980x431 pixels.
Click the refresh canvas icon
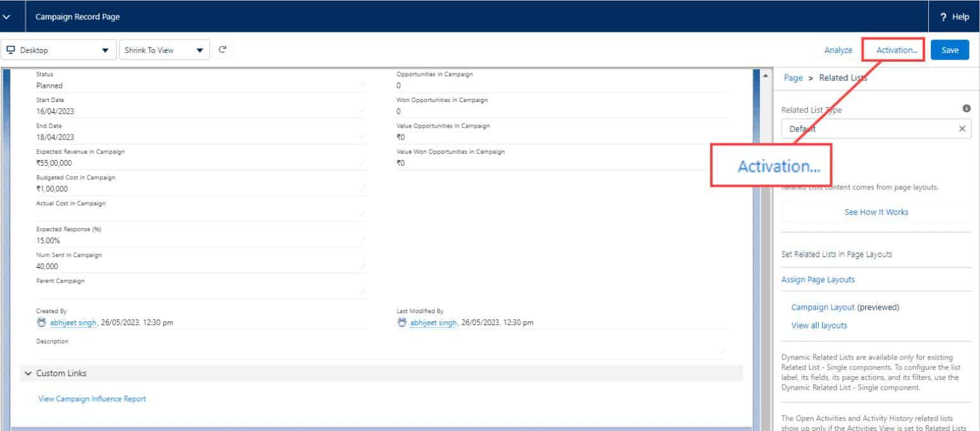point(223,49)
